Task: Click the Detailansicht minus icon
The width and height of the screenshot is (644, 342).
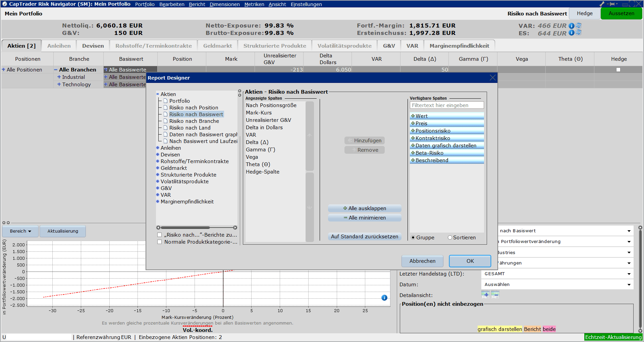Action: (495, 295)
